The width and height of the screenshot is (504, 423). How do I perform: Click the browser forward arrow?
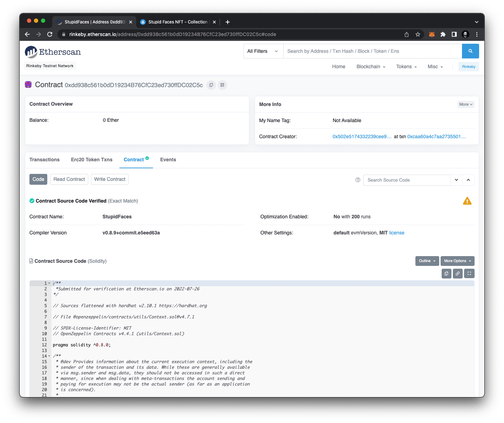39,34
